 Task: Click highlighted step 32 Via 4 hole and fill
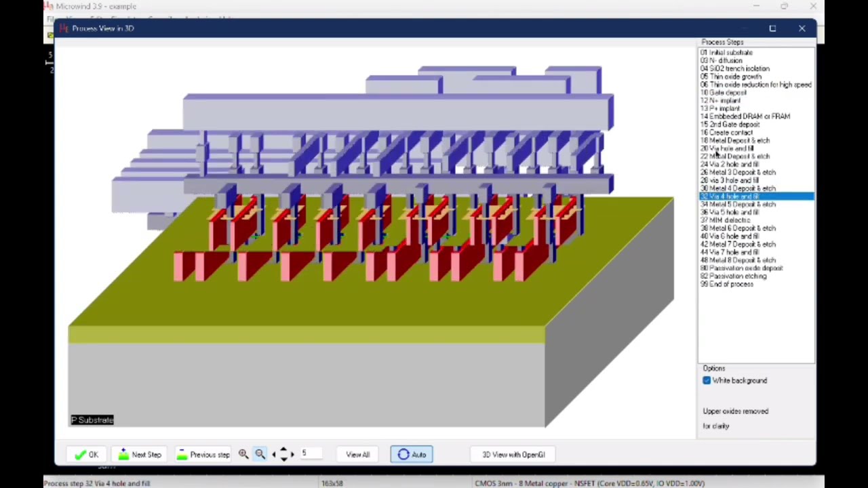pyautogui.click(x=756, y=197)
